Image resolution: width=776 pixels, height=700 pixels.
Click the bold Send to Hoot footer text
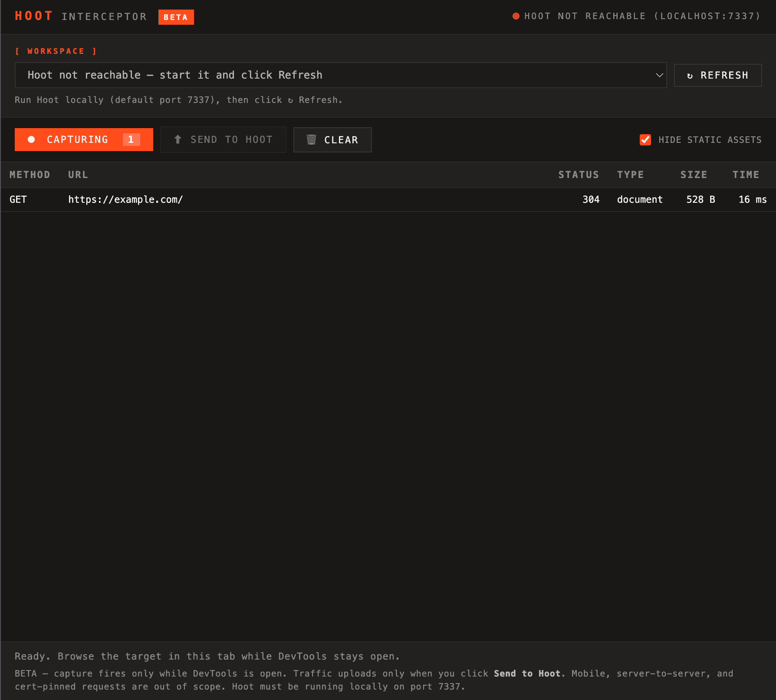(x=527, y=674)
